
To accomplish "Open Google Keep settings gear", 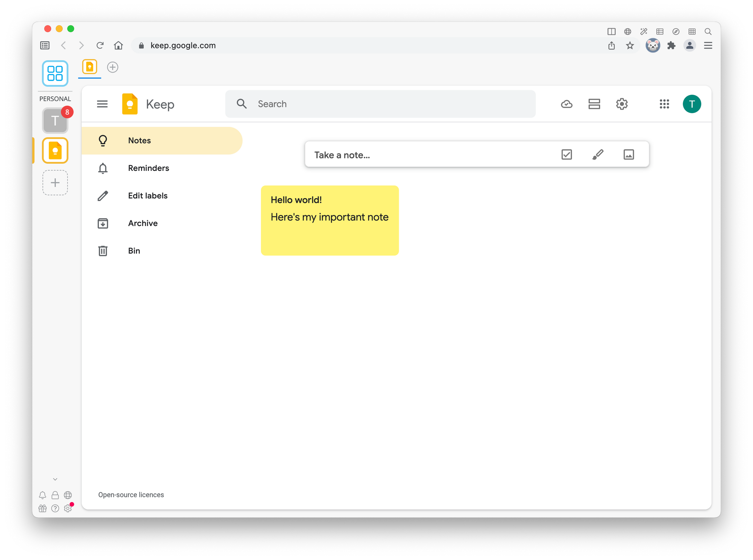I will click(x=622, y=104).
